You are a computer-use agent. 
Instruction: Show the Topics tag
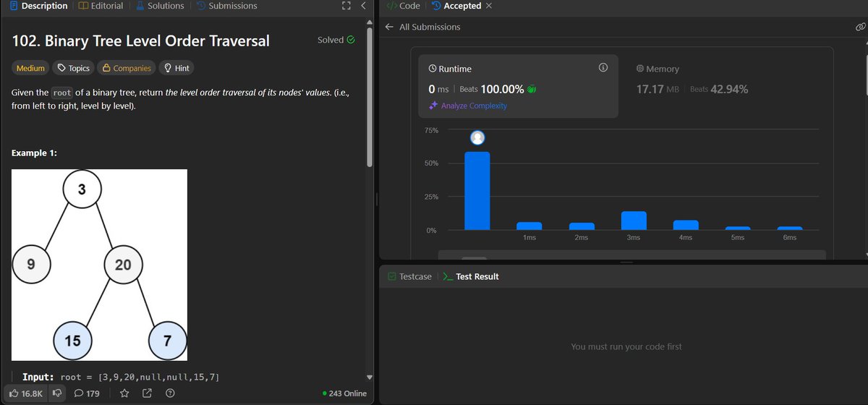pos(73,68)
